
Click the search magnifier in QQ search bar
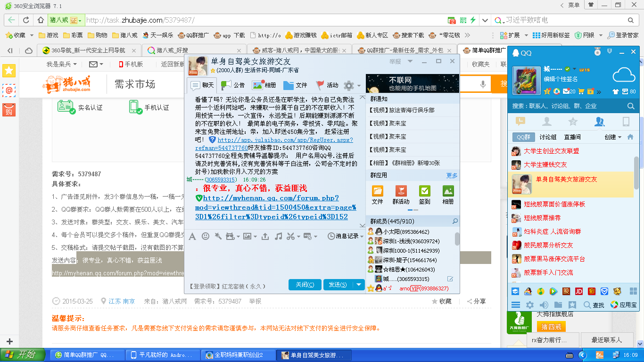[x=631, y=106]
